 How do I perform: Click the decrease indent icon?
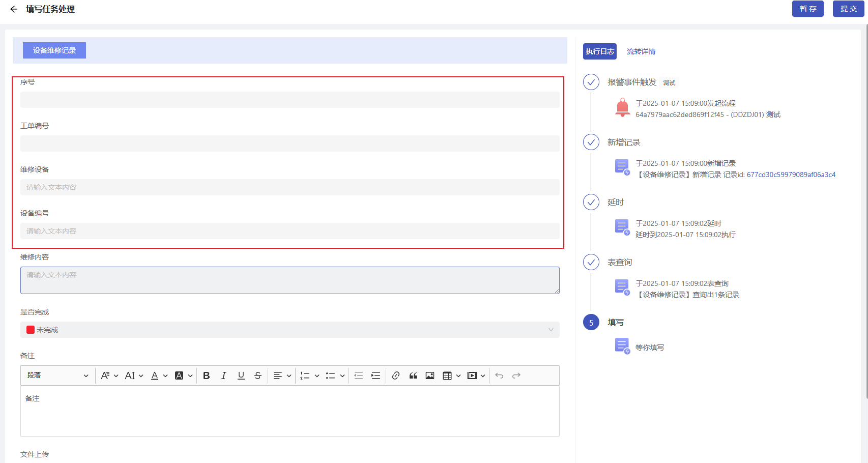click(359, 375)
